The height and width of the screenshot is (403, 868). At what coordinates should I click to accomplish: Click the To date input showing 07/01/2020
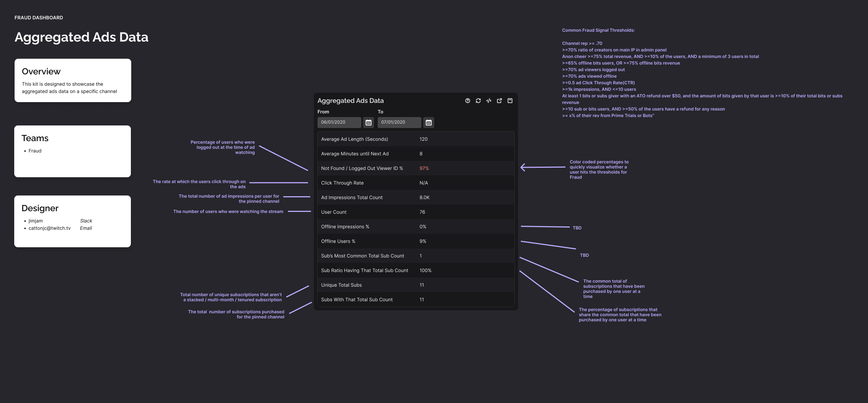(399, 123)
